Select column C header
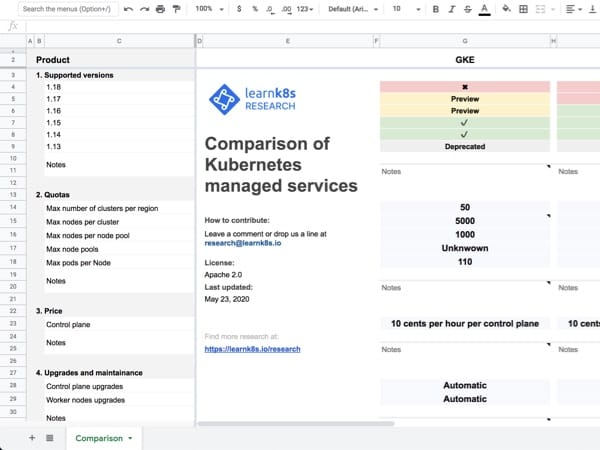The width and height of the screenshot is (600, 450). click(119, 41)
